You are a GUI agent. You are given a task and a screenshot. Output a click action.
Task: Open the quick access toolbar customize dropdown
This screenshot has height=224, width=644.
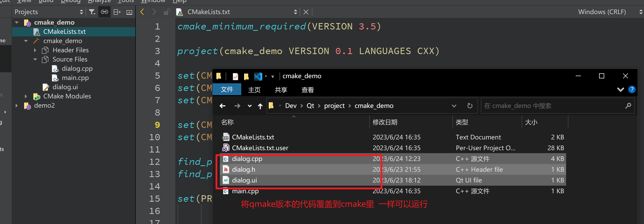[x=273, y=76]
